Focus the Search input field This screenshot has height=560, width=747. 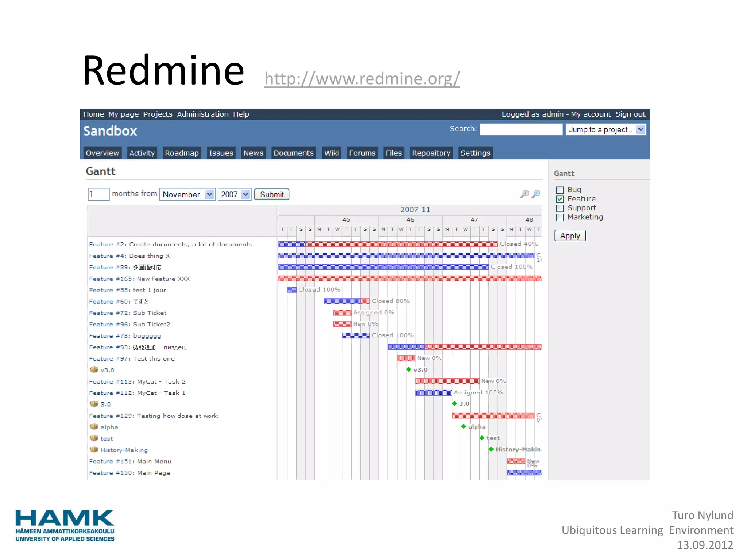pos(521,129)
